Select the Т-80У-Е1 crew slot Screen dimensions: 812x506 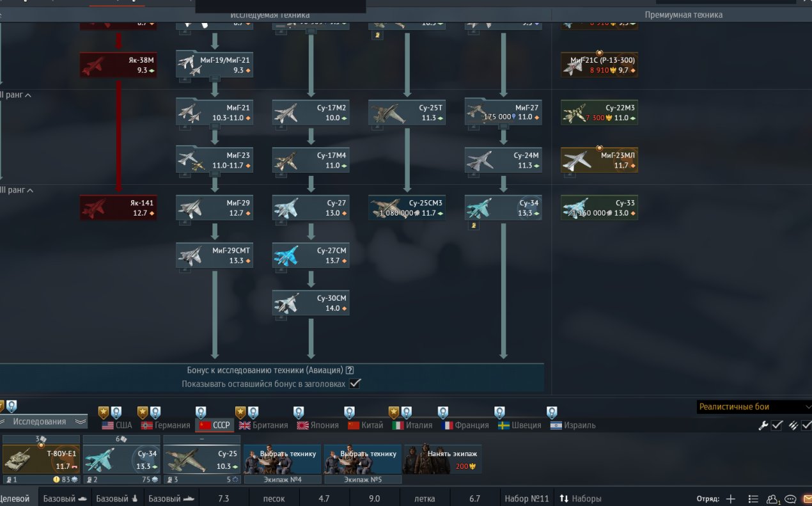click(41, 459)
